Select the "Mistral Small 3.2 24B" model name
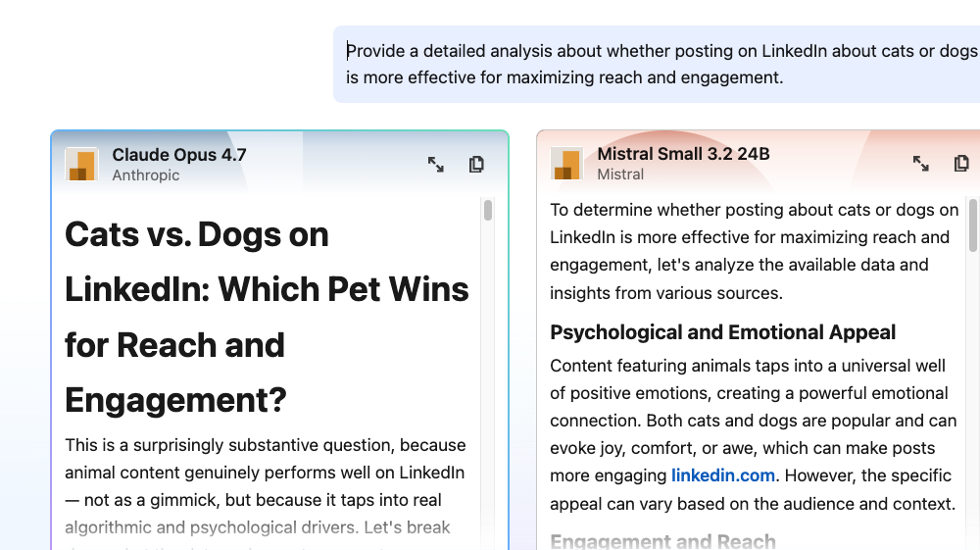This screenshot has width=980, height=550. pos(683,153)
